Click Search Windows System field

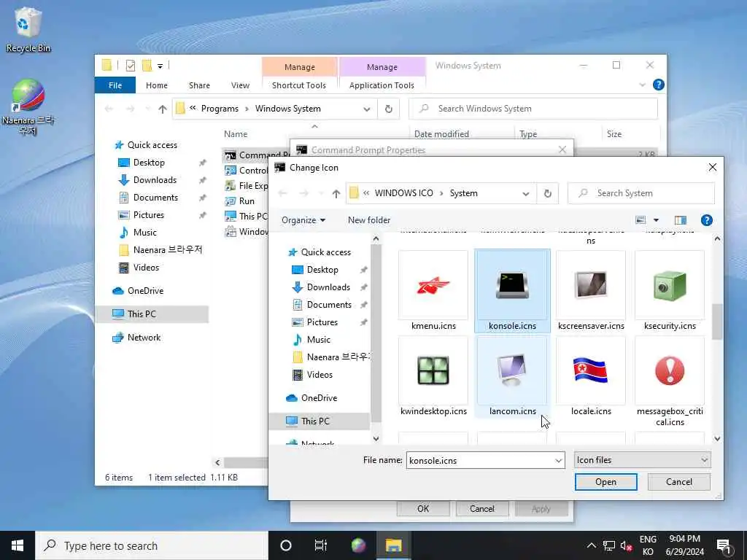[533, 109]
